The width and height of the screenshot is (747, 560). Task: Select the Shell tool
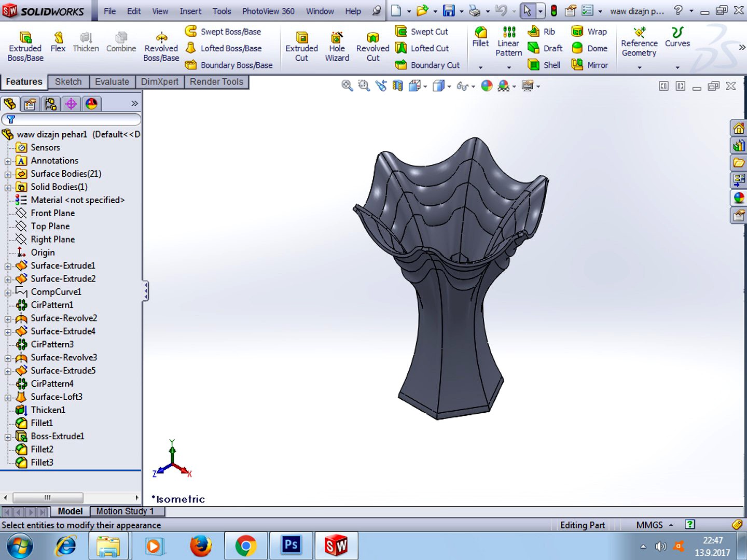[x=544, y=65]
